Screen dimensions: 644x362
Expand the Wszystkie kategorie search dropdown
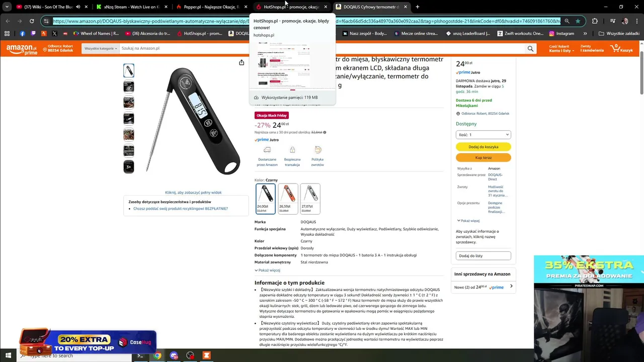(101, 48)
